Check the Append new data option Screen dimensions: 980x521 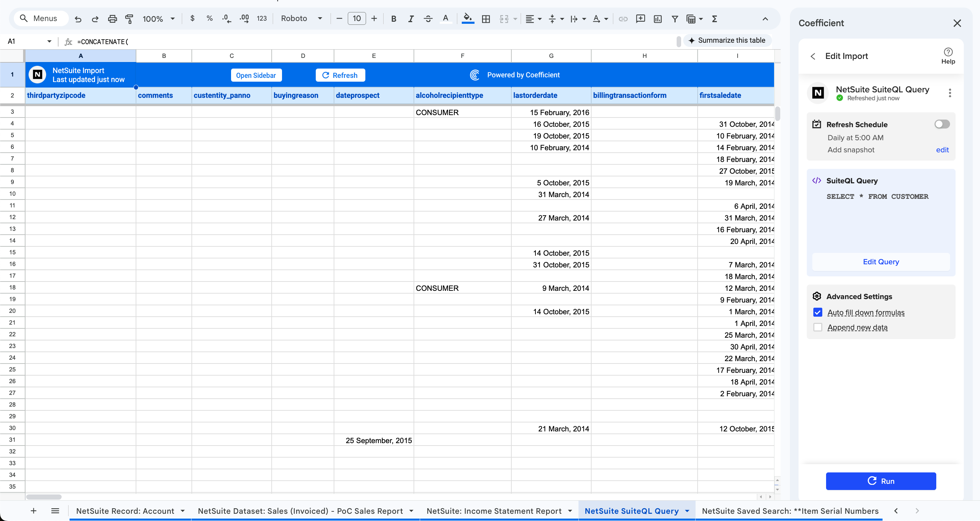click(817, 327)
